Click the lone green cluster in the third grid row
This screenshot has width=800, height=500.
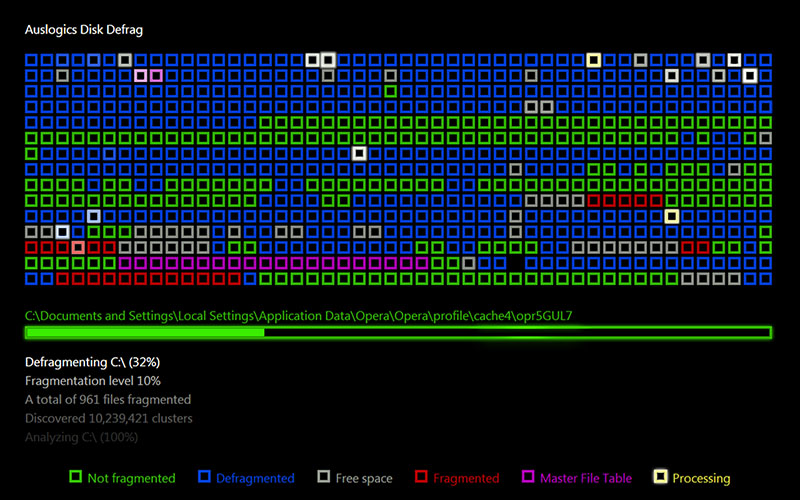(390, 91)
